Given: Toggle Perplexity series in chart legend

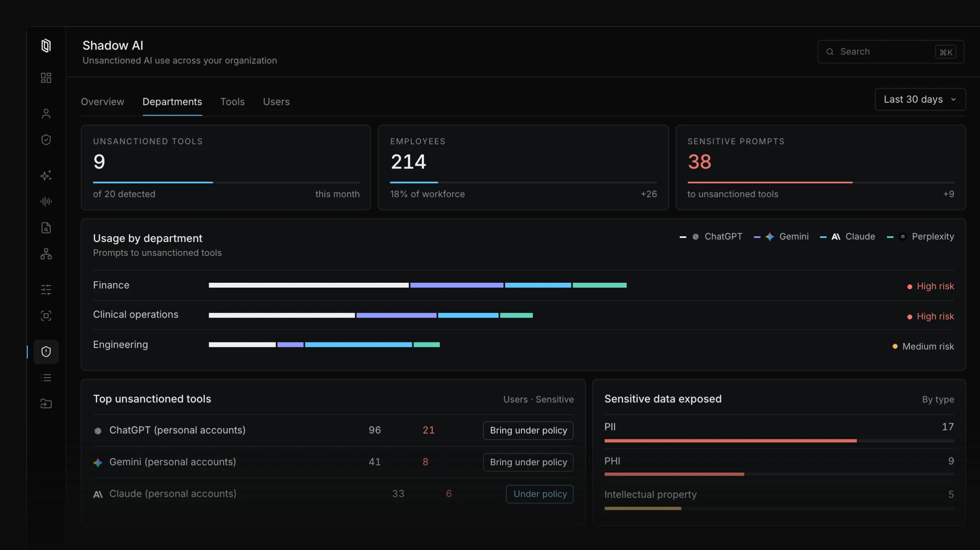Looking at the screenshot, I should 920,236.
